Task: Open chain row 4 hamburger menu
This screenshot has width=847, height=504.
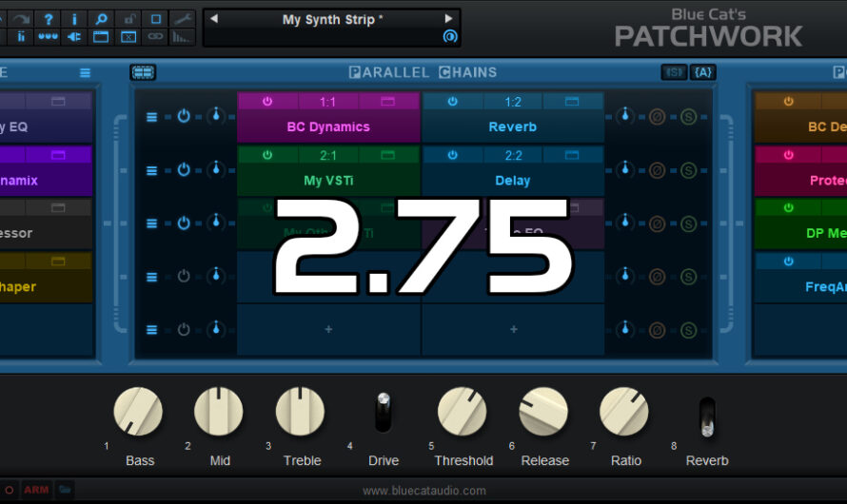Action: (151, 277)
